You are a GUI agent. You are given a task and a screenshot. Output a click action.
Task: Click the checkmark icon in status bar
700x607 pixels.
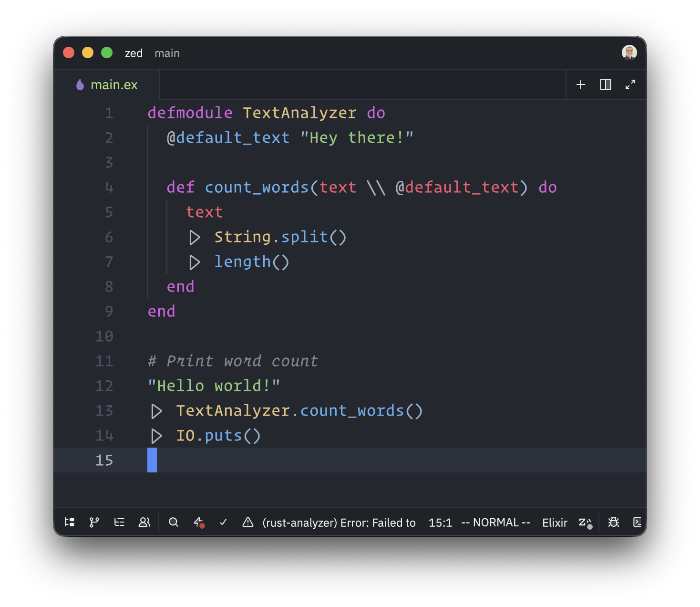223,522
